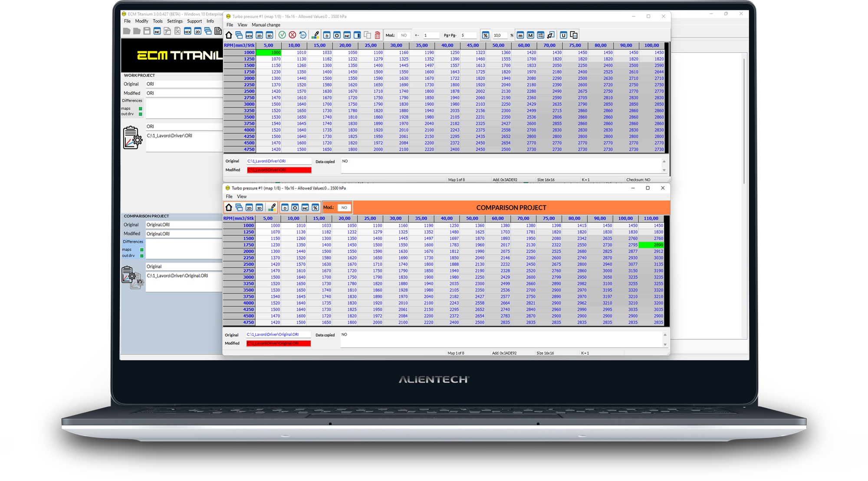Open the Tools menu in ECM Titanium

click(158, 21)
